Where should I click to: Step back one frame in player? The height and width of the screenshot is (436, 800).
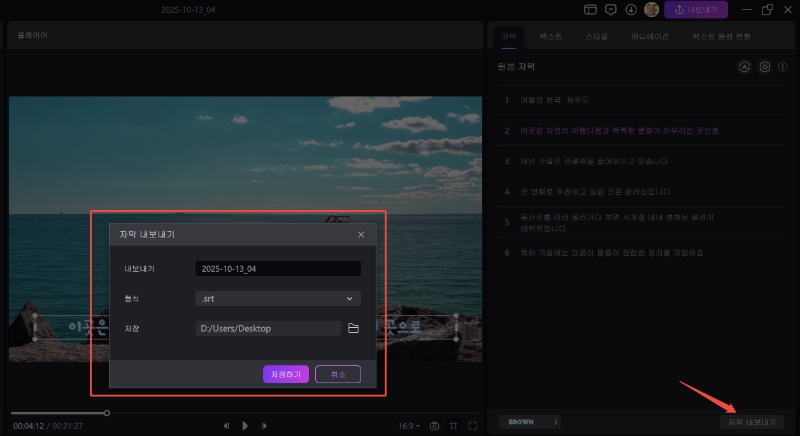pos(226,426)
